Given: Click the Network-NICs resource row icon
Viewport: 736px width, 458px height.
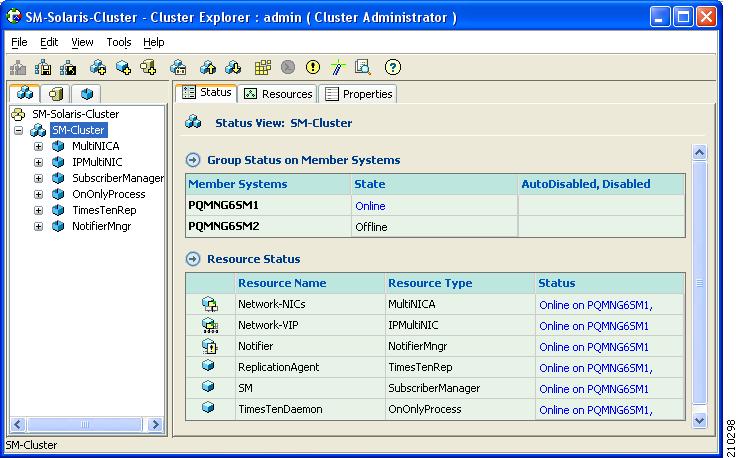Looking at the screenshot, I should [210, 304].
